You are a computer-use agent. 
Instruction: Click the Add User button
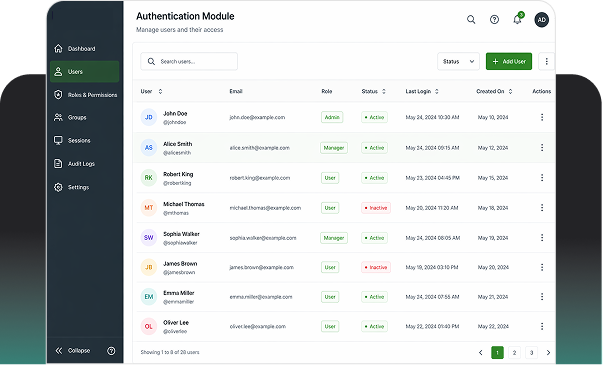pos(509,61)
